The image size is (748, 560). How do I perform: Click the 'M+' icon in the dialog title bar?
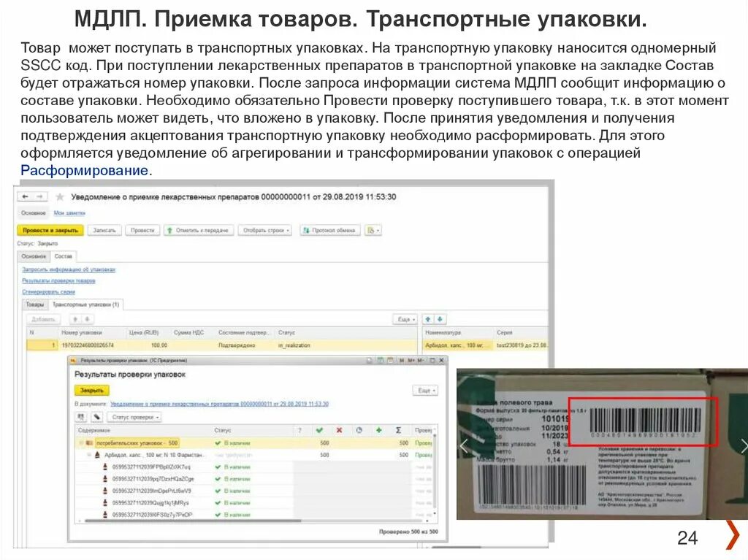(411, 361)
